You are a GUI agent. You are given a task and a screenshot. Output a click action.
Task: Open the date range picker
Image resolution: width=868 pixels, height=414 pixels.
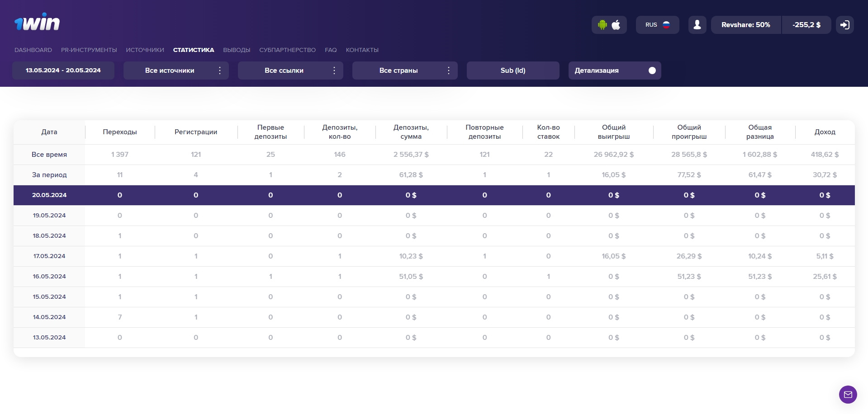(63, 71)
